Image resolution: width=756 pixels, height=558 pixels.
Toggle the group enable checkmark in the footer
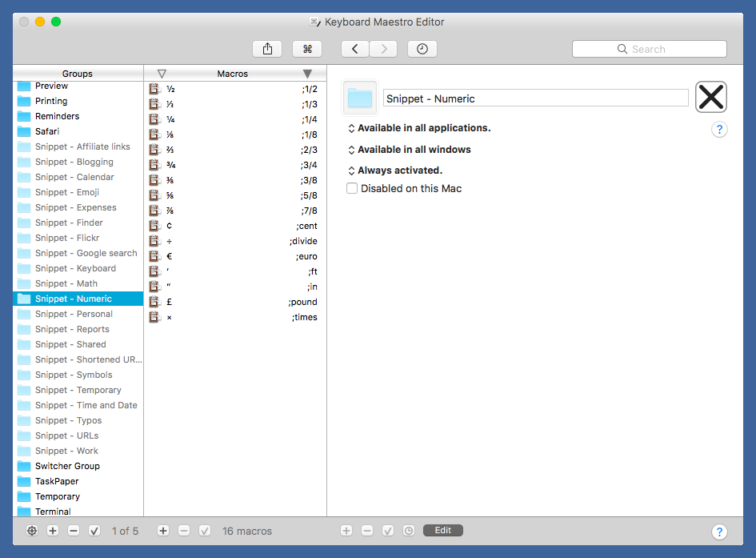click(94, 531)
